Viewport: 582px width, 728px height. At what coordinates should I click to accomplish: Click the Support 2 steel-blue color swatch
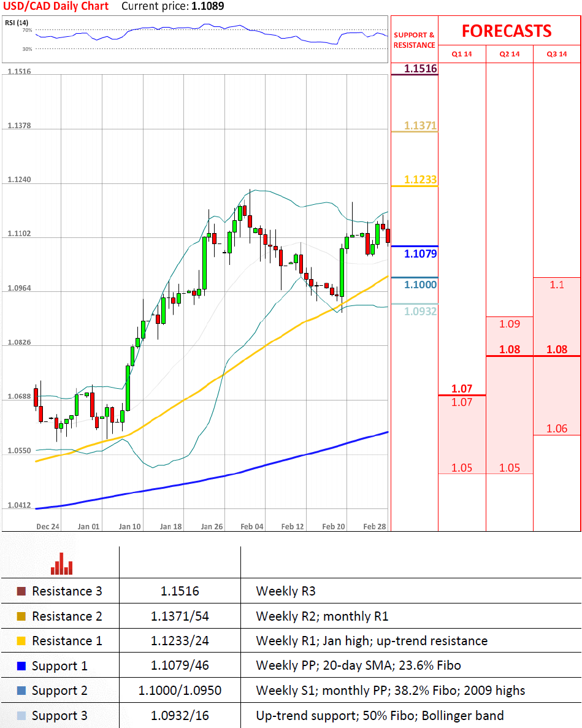[x=21, y=691]
